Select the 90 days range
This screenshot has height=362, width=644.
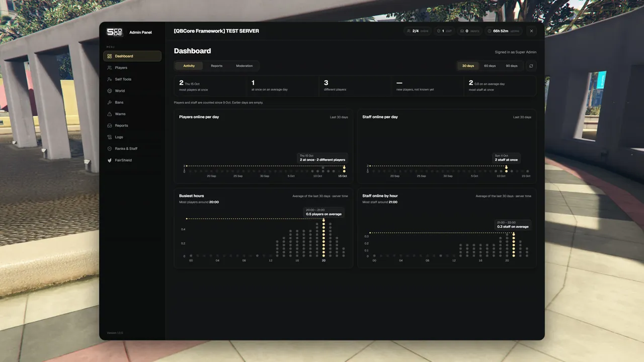[512, 66]
